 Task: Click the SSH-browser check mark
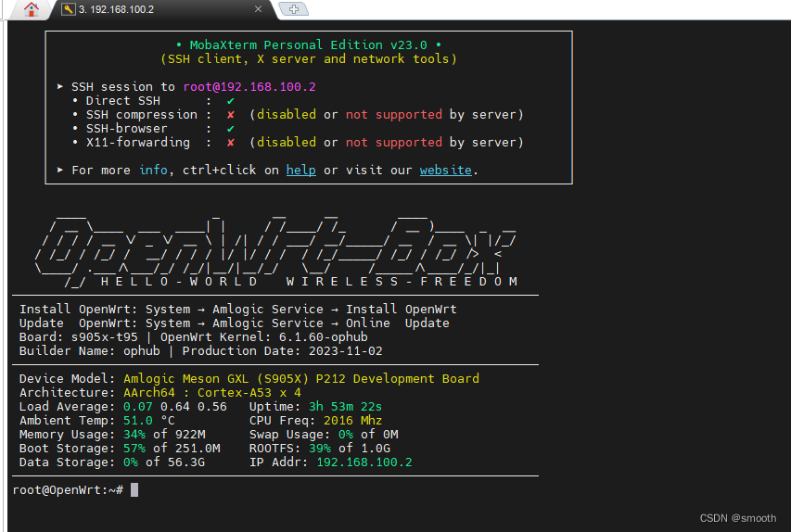[231, 129]
